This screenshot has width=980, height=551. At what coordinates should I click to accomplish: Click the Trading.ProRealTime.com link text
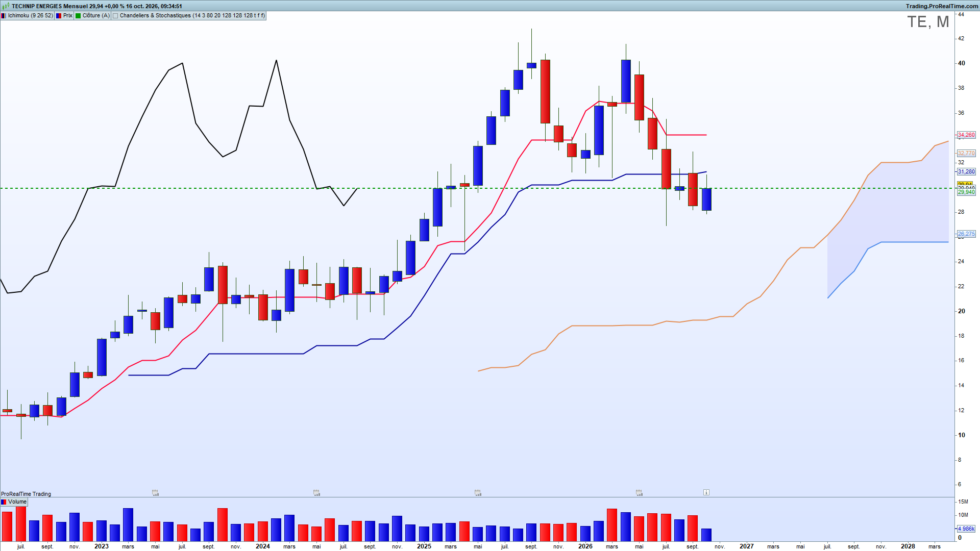pyautogui.click(x=942, y=6)
